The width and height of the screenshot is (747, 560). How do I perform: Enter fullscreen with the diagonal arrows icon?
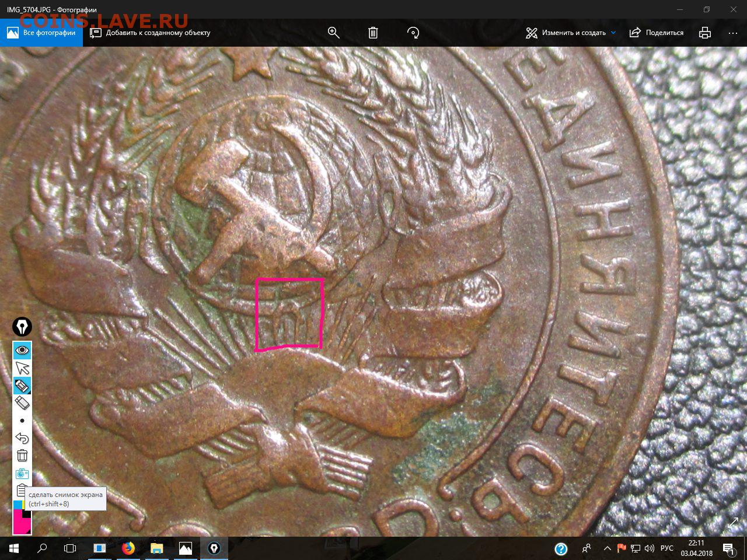tap(733, 523)
